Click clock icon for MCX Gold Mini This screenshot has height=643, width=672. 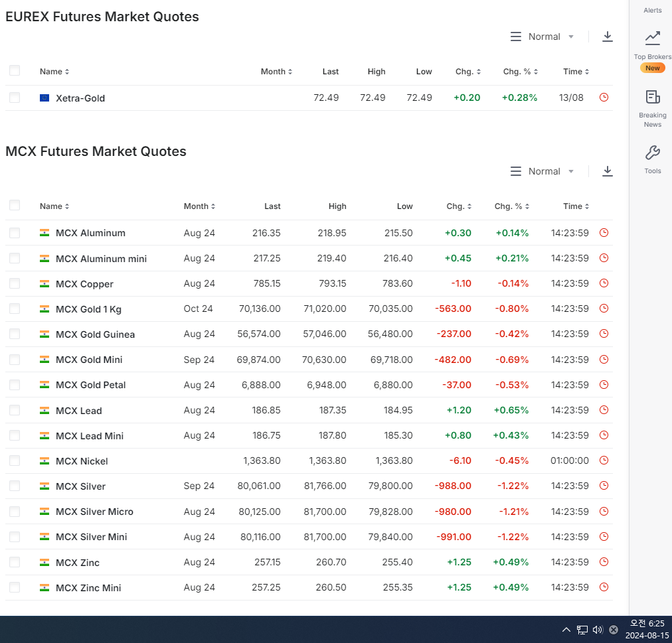click(604, 360)
